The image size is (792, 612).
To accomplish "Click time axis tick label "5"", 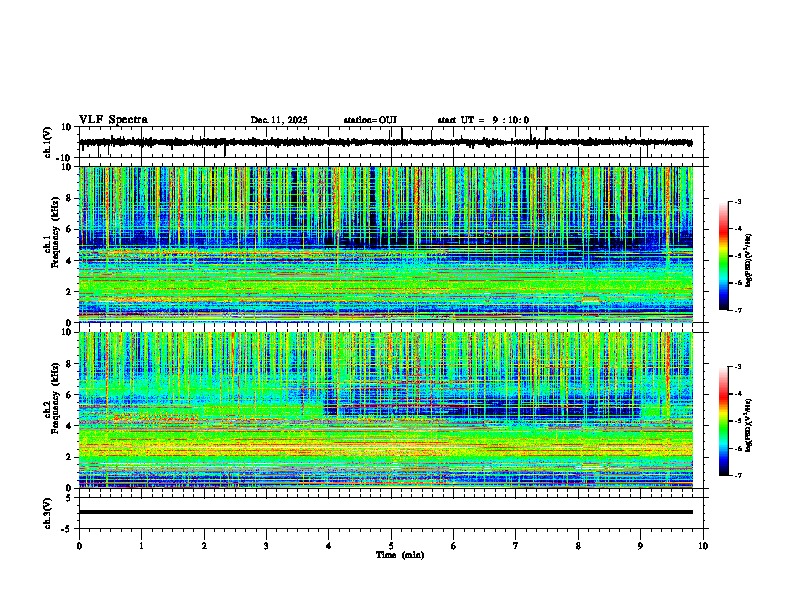I will pos(391,546).
